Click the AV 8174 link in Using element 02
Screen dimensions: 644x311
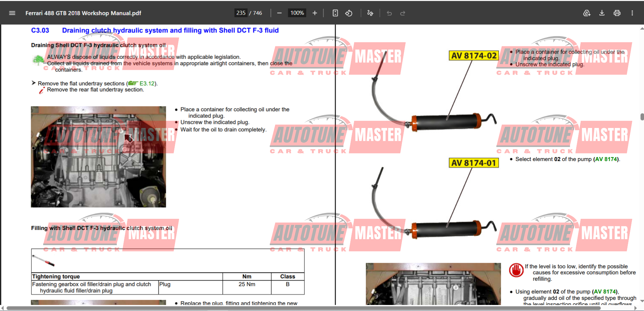605,292
